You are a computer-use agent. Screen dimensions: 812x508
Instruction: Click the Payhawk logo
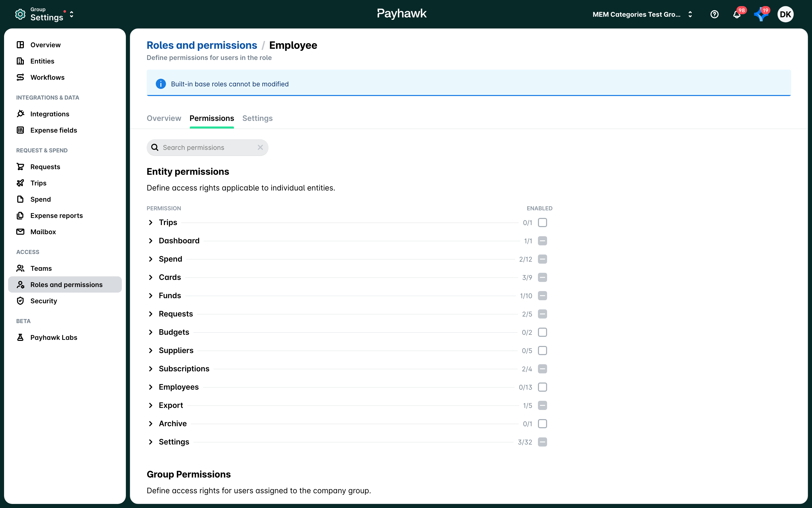402,13
